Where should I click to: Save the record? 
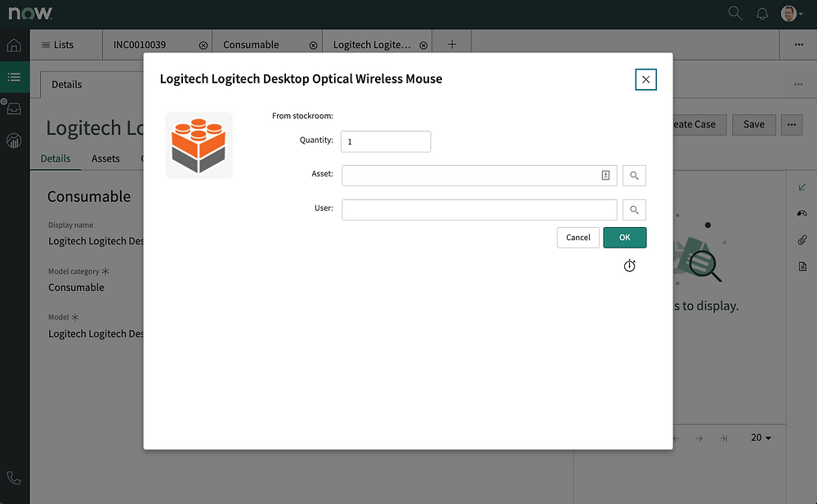pyautogui.click(x=754, y=124)
